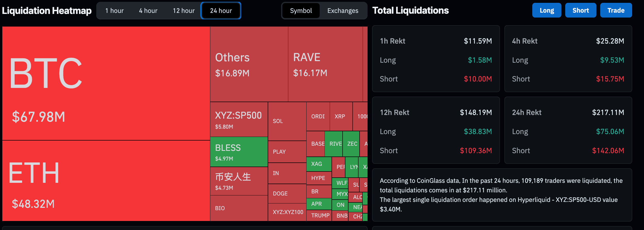
Task: Switch to the 4 hour timeframe
Action: [148, 11]
